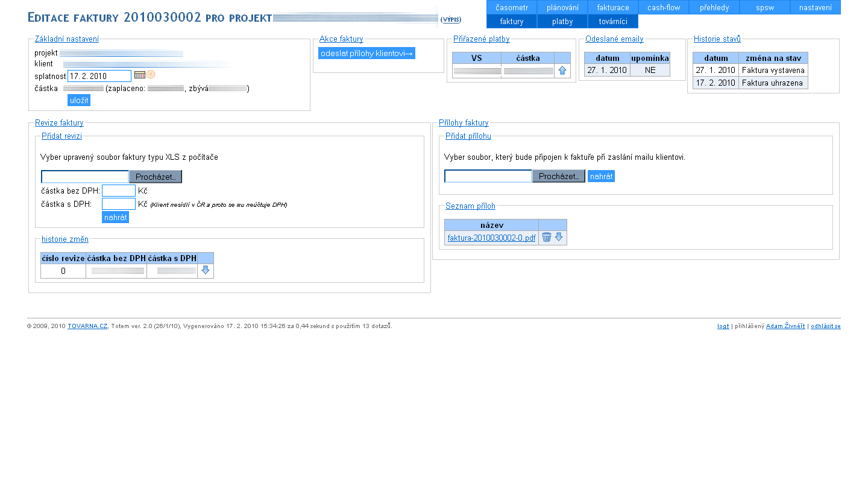The image size is (868, 477).
Task: Focus the revision file path field
Action: 85,177
